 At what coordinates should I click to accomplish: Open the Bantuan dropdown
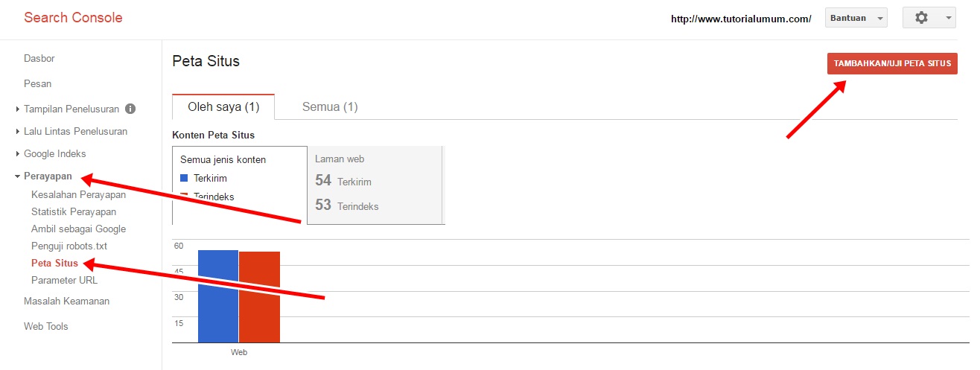[856, 18]
